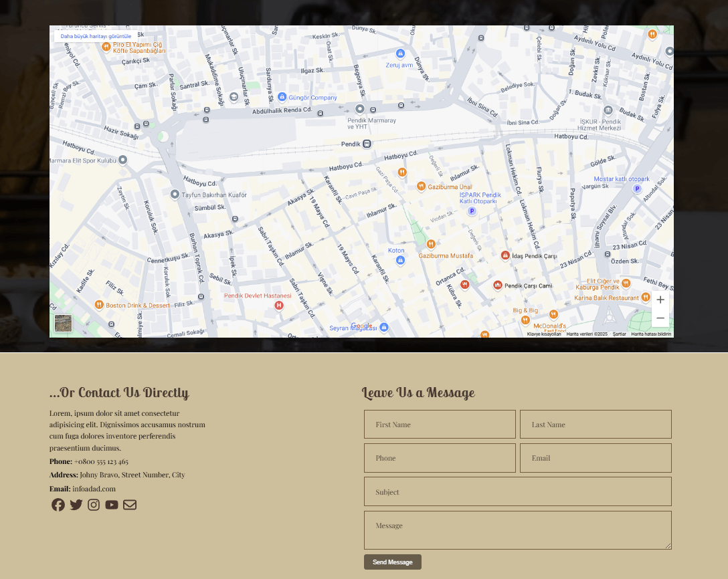Open the Facebook social icon
The height and width of the screenshot is (579, 728).
(x=58, y=505)
